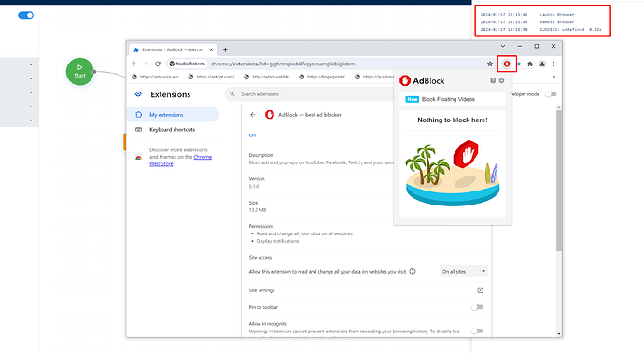644x353 pixels.
Task: Click the green Start node
Action: coord(79,72)
